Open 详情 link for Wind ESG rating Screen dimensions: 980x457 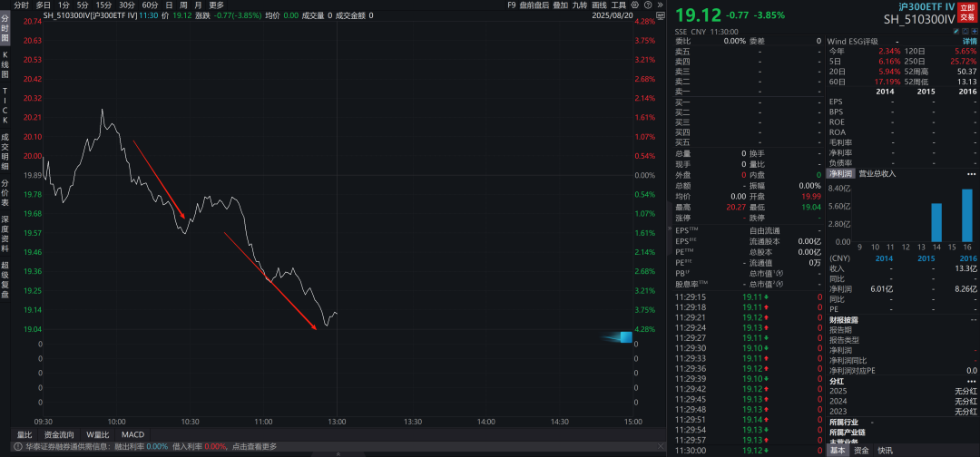[x=969, y=41]
